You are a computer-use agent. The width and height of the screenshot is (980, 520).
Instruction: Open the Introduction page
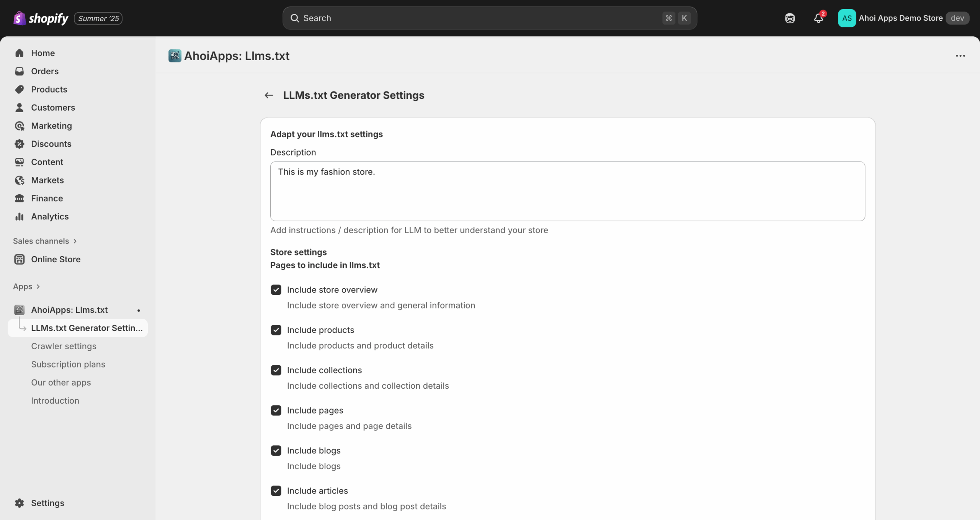(55, 401)
